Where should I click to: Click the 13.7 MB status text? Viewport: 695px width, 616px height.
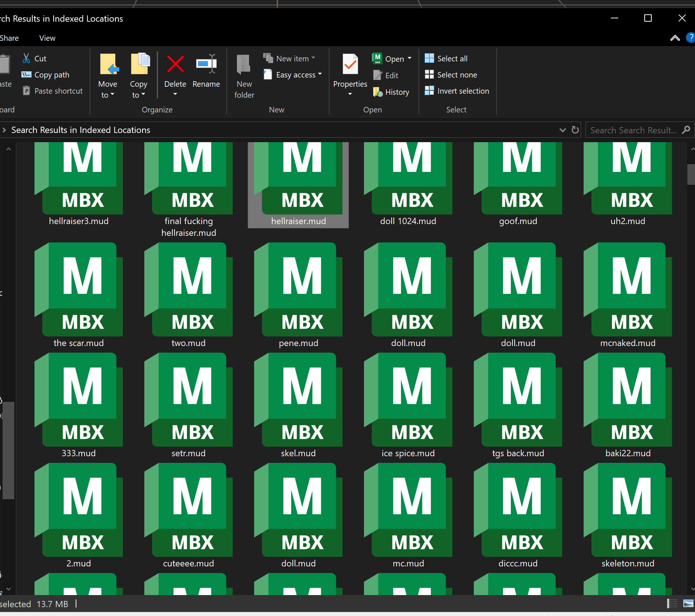pyautogui.click(x=53, y=604)
